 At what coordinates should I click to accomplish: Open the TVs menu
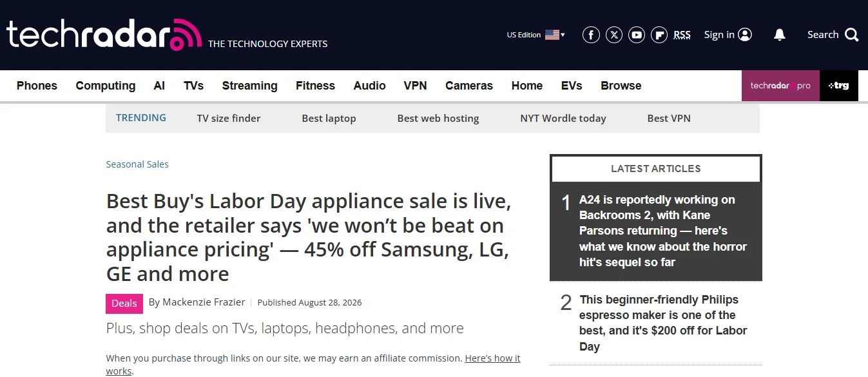click(193, 86)
